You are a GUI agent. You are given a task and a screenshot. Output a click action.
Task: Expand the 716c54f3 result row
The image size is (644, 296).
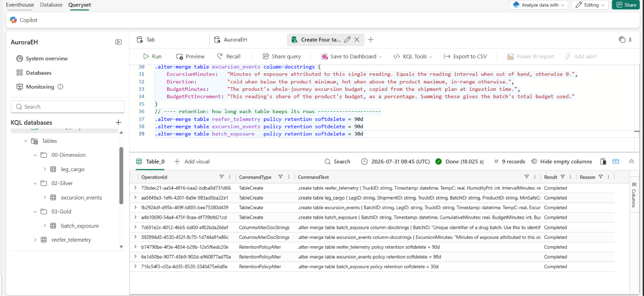(135, 266)
